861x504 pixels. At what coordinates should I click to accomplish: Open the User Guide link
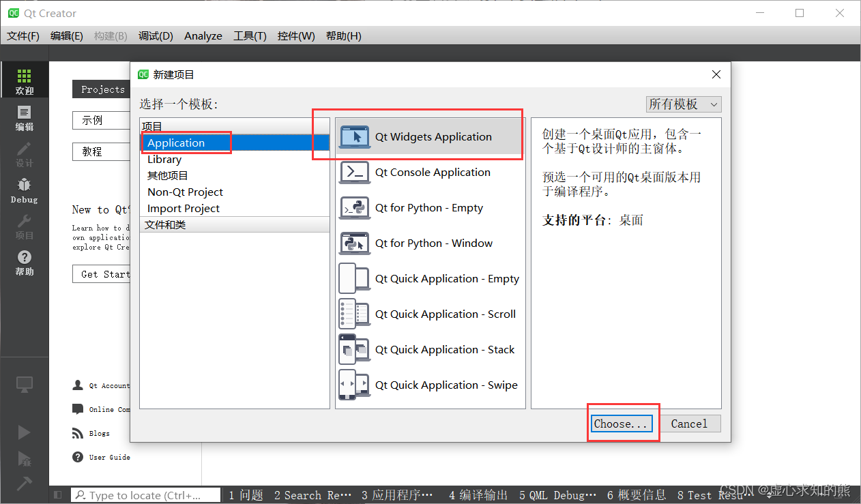pyautogui.click(x=109, y=457)
